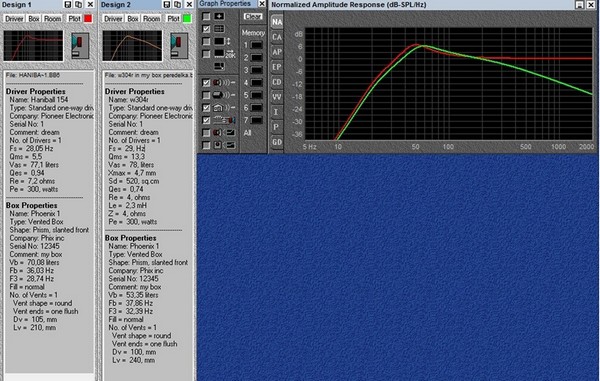This screenshot has width=600, height=381.
Task: Click the cursor crosshair icon in Graph Properties
Action: (x=219, y=16)
